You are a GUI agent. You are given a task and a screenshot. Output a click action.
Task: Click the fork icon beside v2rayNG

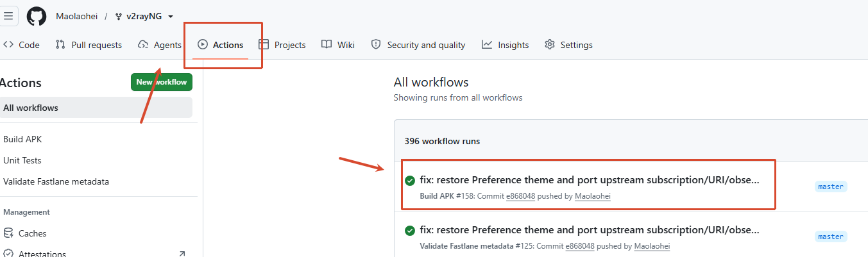click(x=119, y=17)
